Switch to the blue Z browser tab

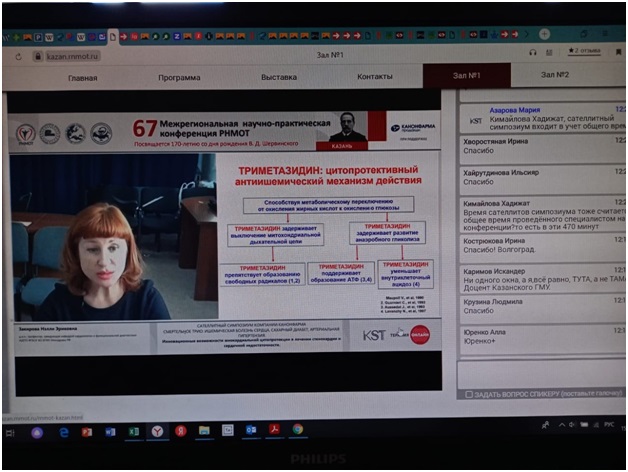[177, 36]
